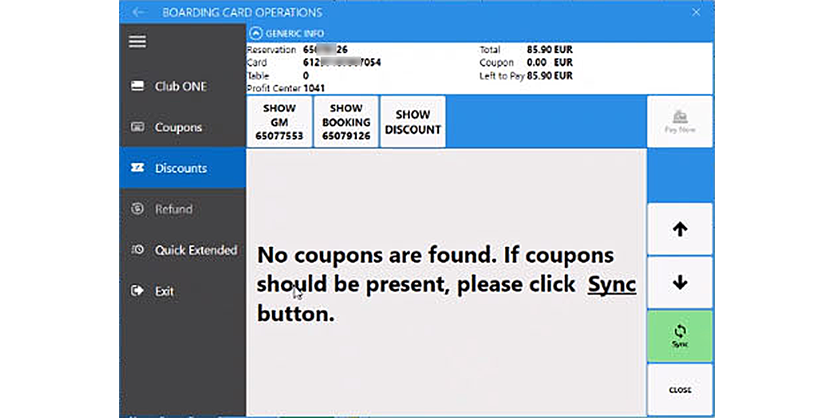
Task: Click the underlined Sync link in the message
Action: click(611, 284)
